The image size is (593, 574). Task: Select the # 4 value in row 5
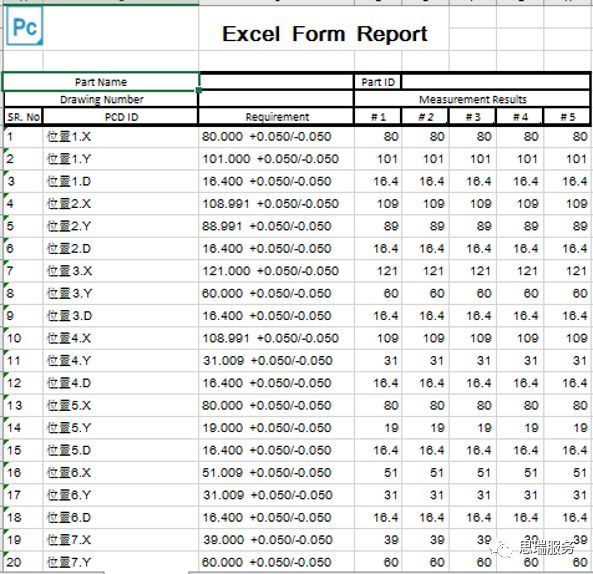[x=520, y=226]
